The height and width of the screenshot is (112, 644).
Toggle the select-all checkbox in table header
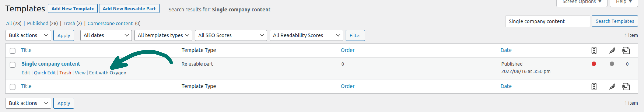point(13,51)
